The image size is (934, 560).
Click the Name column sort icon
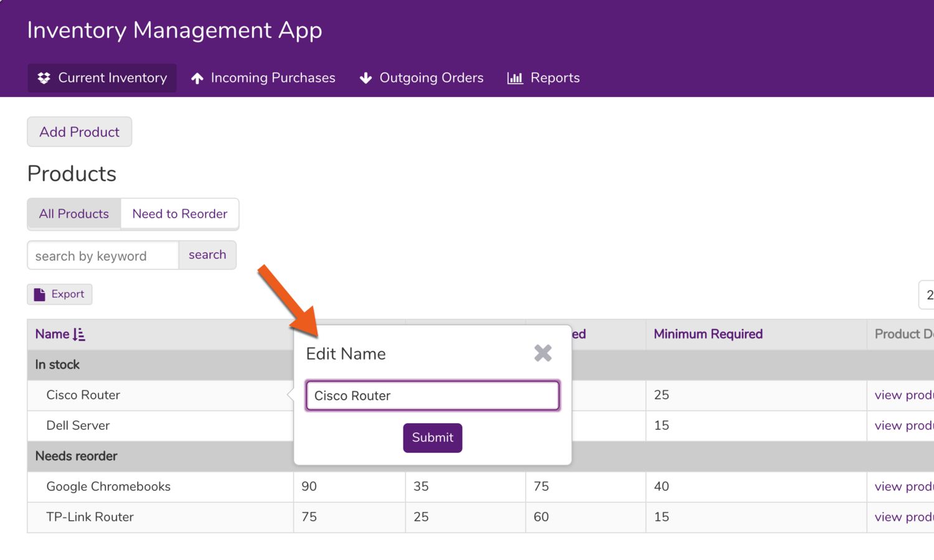coord(79,335)
